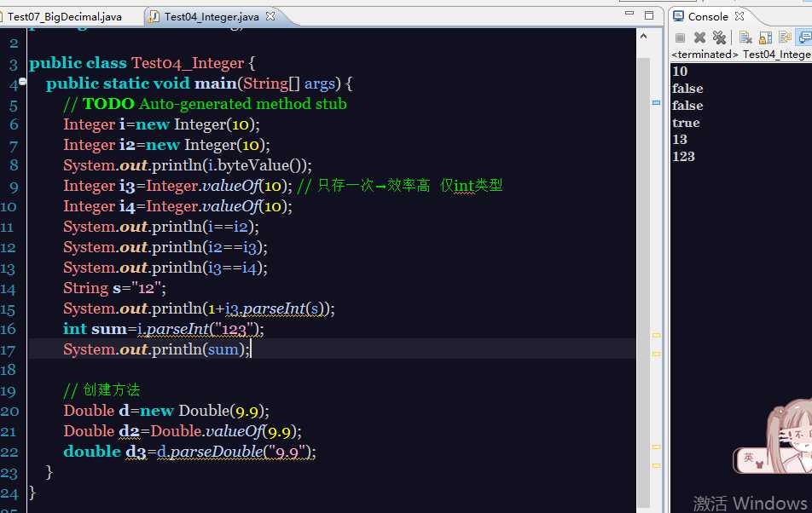
Task: Click the 'i2==i3' expression on line 12
Action: pos(233,248)
